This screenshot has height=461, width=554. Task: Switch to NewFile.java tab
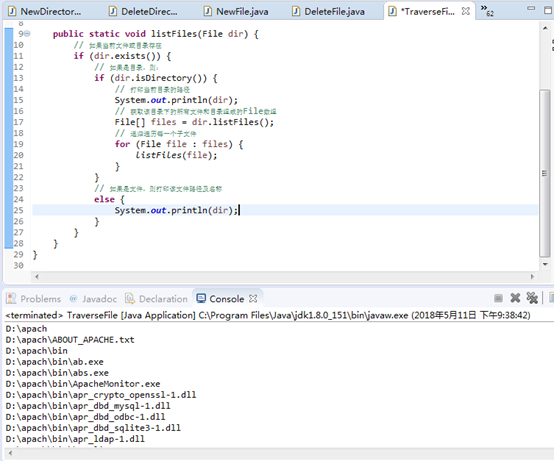237,12
